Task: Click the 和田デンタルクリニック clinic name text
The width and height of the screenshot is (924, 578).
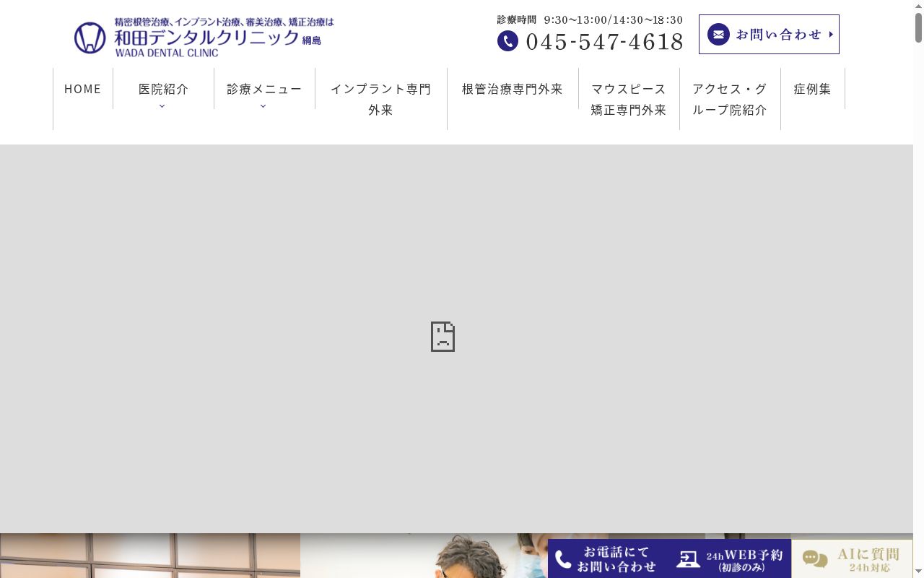Action: click(x=207, y=38)
